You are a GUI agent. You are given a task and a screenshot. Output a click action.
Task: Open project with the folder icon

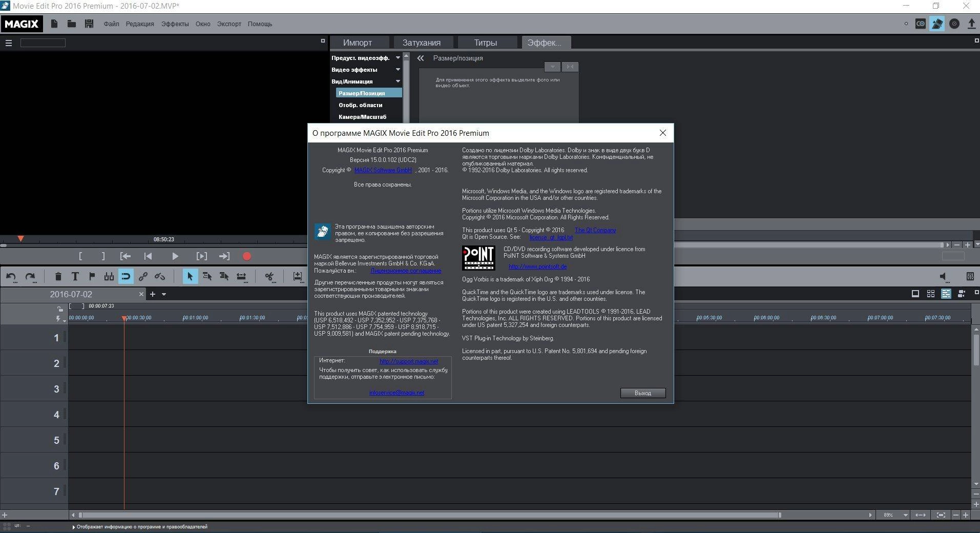(72, 24)
